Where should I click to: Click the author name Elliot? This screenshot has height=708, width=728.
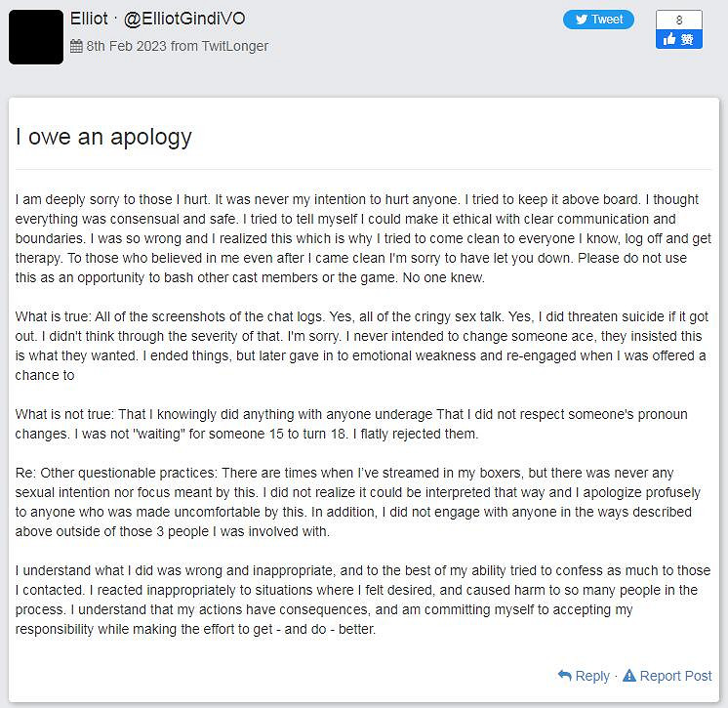(x=93, y=19)
